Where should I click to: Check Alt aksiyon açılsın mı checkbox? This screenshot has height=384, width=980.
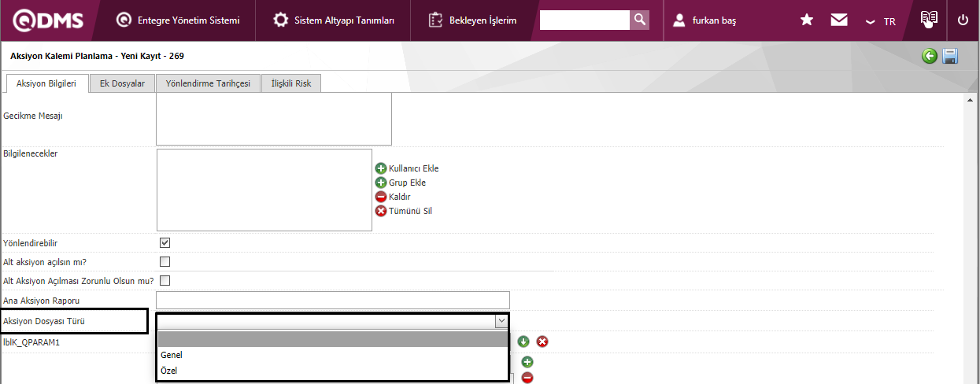pyautogui.click(x=165, y=261)
